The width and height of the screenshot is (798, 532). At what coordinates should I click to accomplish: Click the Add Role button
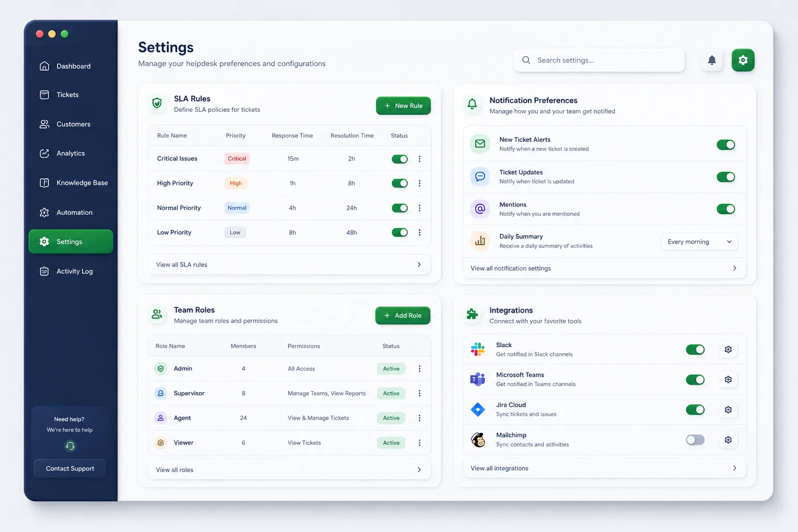[403, 315]
